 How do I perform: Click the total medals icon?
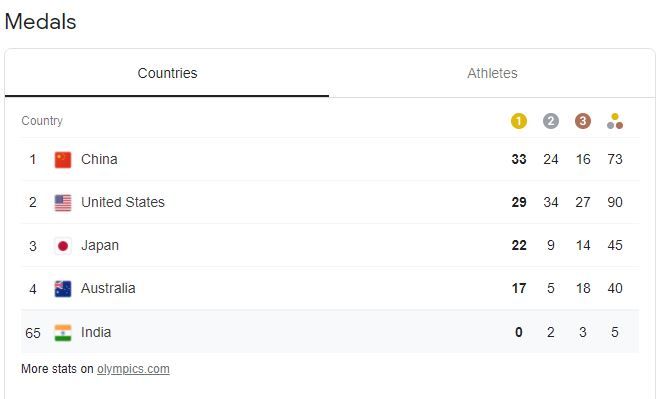[x=615, y=121]
